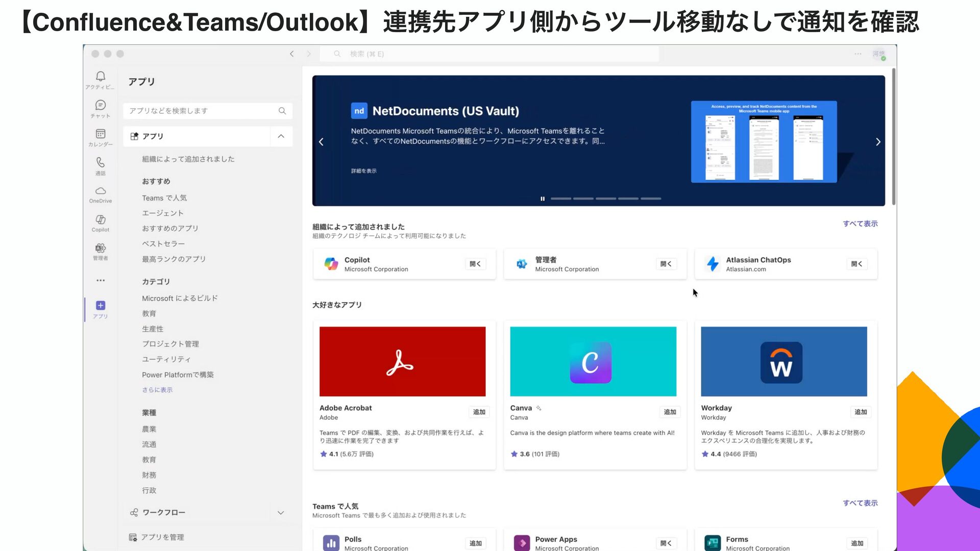Pause the banner carousel
The width and height of the screenshot is (980, 551).
[542, 198]
